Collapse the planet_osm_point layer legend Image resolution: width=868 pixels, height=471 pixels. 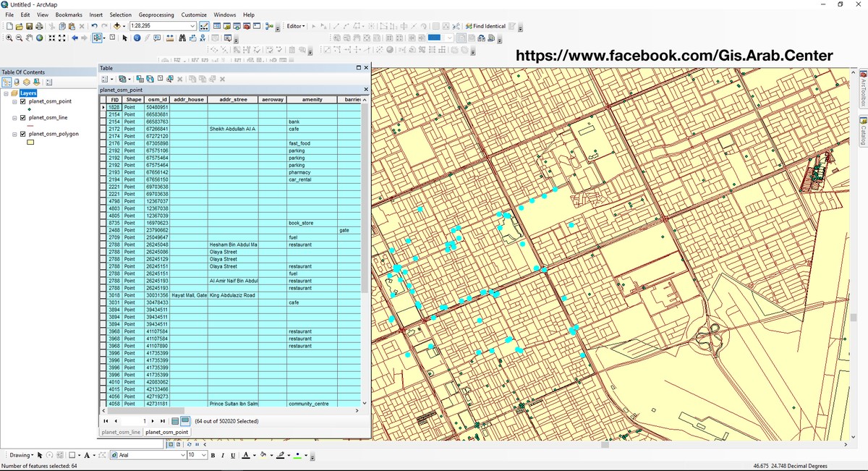[14, 101]
